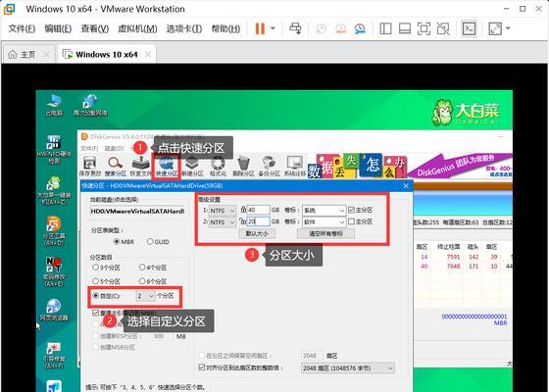Pause the VM with VMware pause button

pyautogui.click(x=260, y=28)
